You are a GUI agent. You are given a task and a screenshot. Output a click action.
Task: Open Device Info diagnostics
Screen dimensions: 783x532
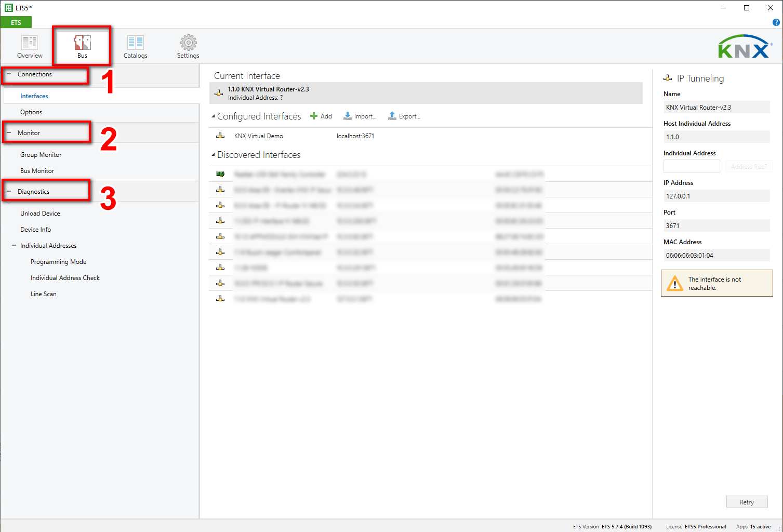coord(36,230)
